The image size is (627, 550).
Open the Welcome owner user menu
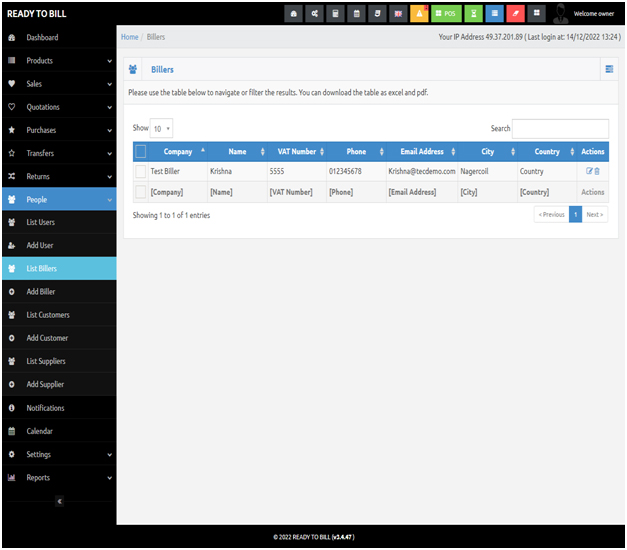click(593, 14)
